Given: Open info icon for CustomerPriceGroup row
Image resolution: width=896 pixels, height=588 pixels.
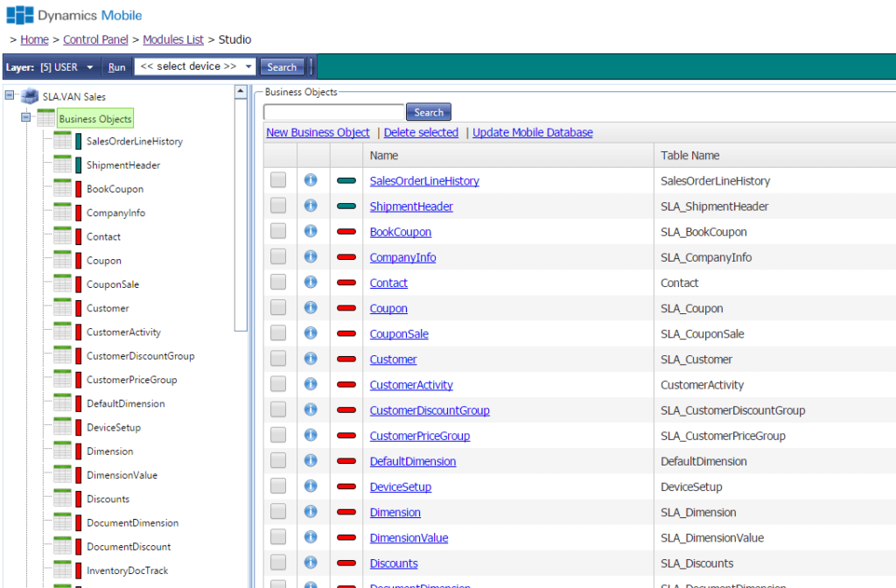Looking at the screenshot, I should coord(311,436).
